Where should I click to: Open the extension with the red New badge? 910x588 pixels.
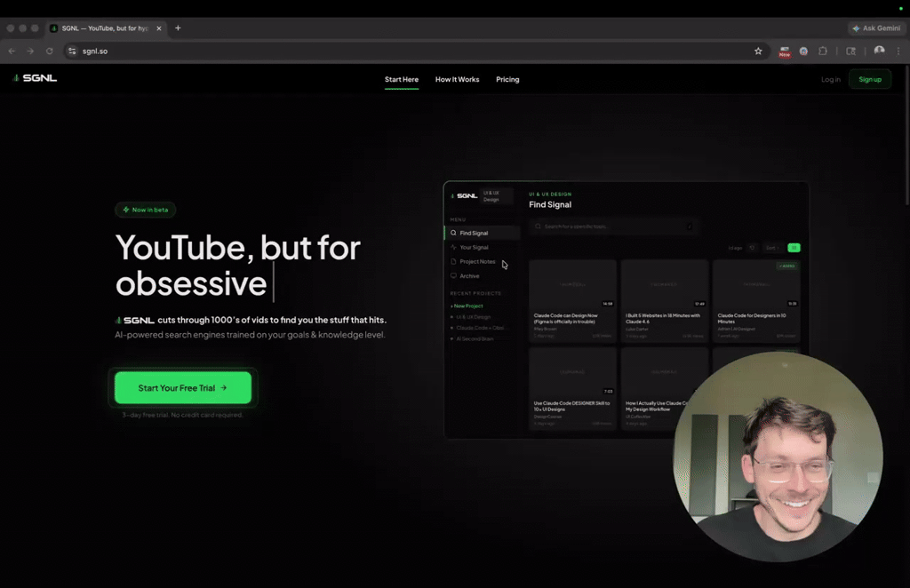[x=784, y=52]
